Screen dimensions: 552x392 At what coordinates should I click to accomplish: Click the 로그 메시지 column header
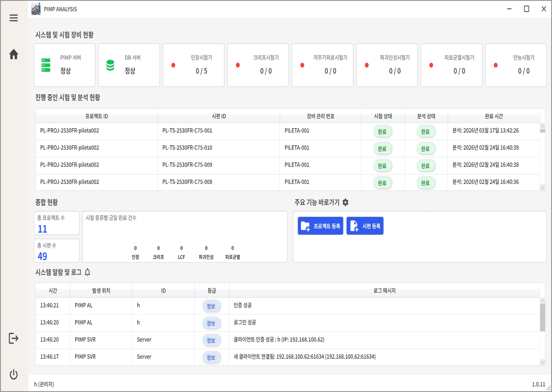(384, 291)
